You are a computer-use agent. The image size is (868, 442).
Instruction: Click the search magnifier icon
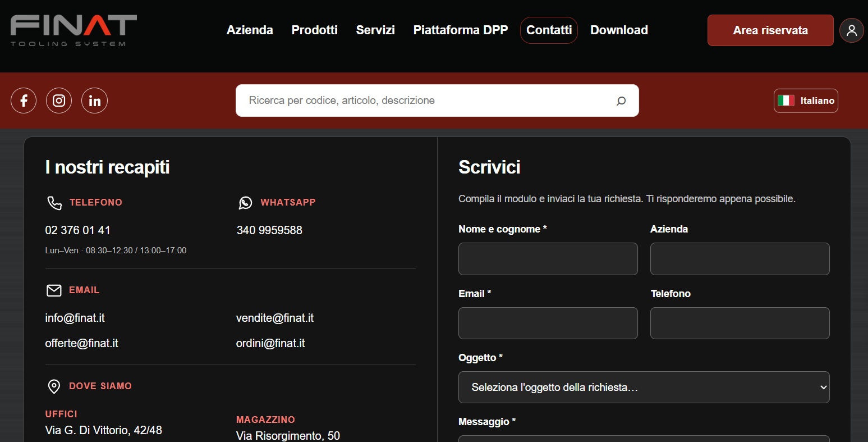pos(621,101)
